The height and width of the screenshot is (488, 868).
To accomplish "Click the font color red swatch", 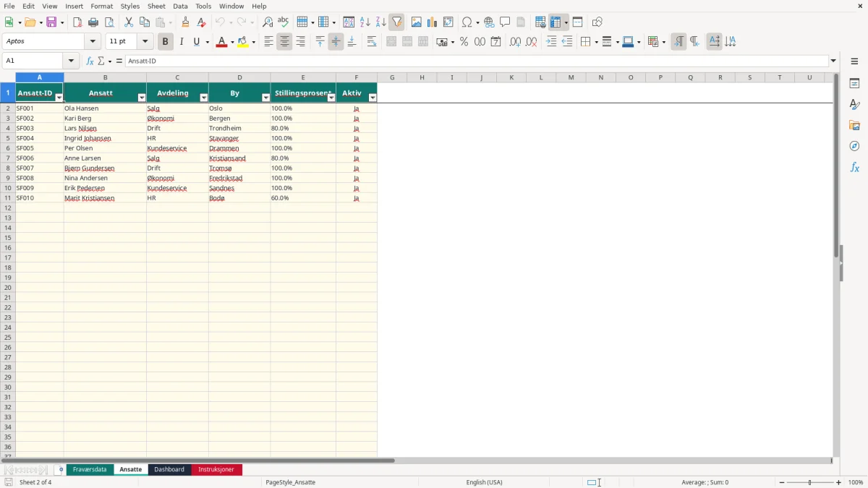I will point(221,42).
